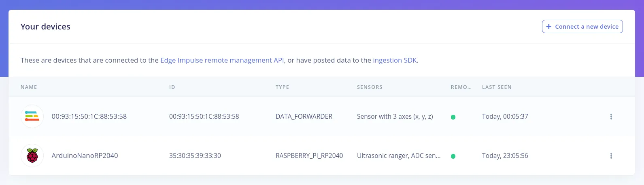Open the ArduinoNanoRP2040 row's three-dot menu
Screen dimensions: 644x185
click(611, 156)
